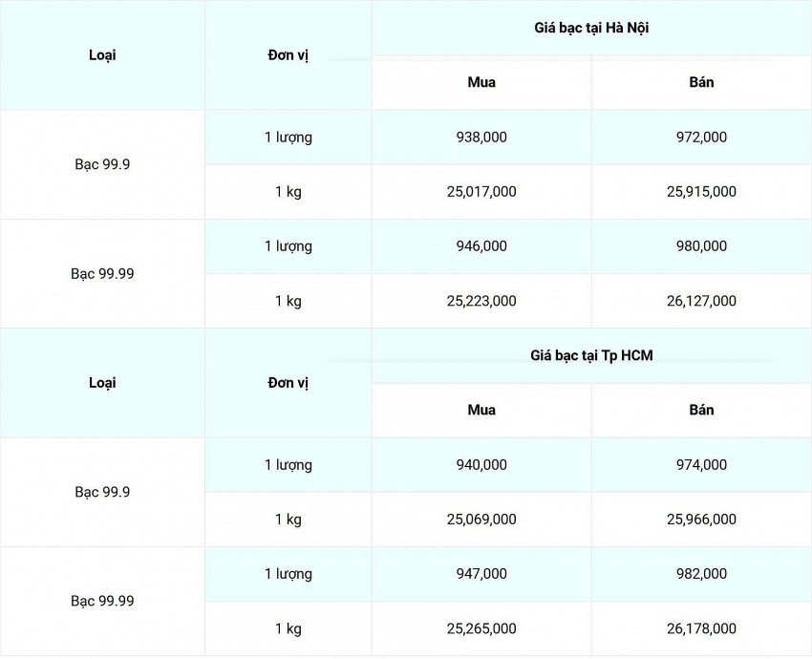The image size is (812, 659).
Task: Select the Hà Nội 25,915,000 sell price cell
Action: [701, 192]
